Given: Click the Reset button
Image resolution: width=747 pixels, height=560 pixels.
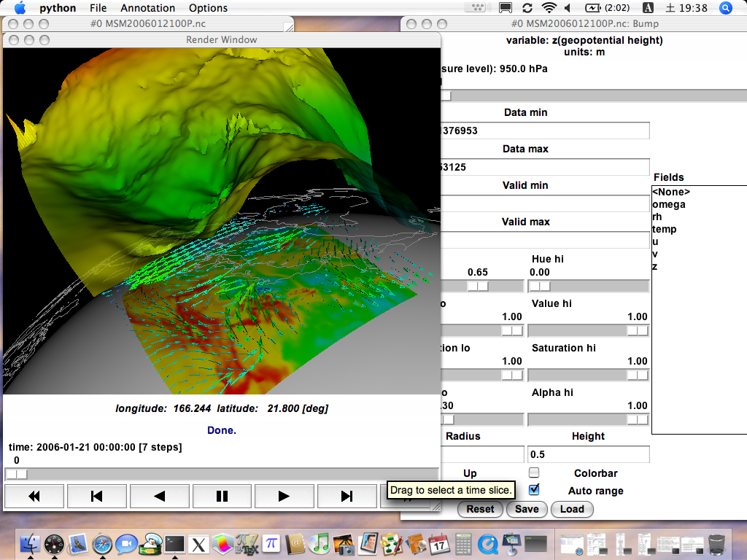Looking at the screenshot, I should [x=480, y=509].
